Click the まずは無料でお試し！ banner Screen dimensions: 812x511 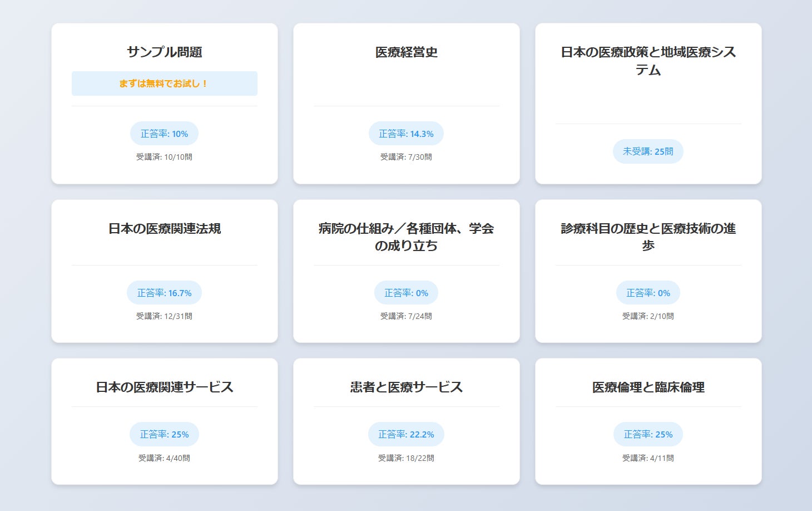pyautogui.click(x=165, y=83)
